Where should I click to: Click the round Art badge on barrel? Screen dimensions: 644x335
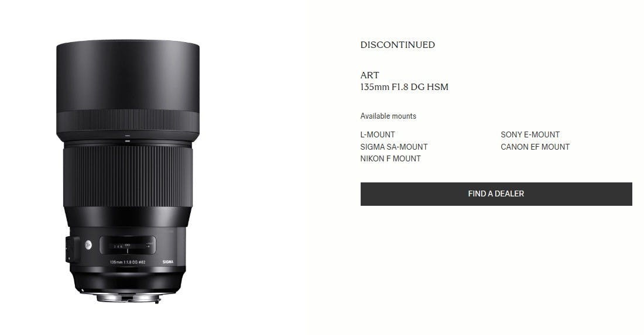pos(88,245)
